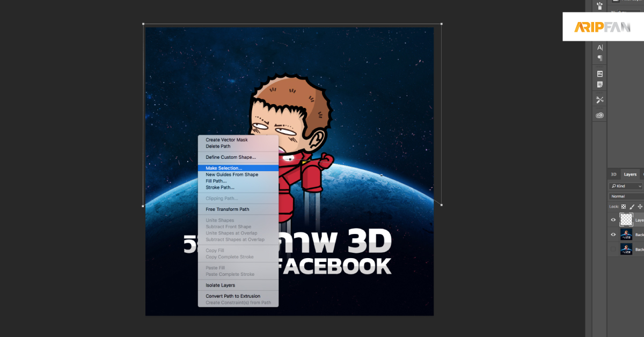Hide the top Layer via eye icon
644x337 pixels.
(x=613, y=219)
